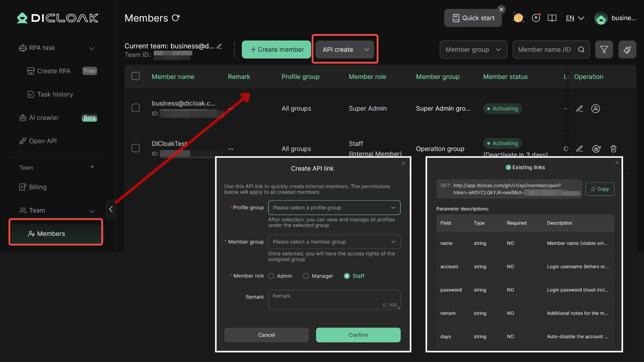Check the DICloakTest row checkbox
The width and height of the screenshot is (644, 362).
(136, 148)
